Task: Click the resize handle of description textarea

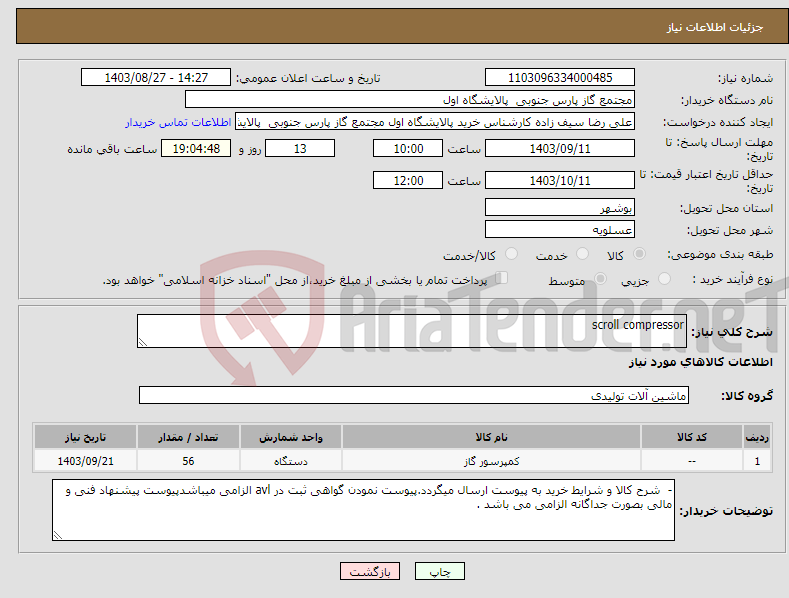Action: (x=143, y=342)
